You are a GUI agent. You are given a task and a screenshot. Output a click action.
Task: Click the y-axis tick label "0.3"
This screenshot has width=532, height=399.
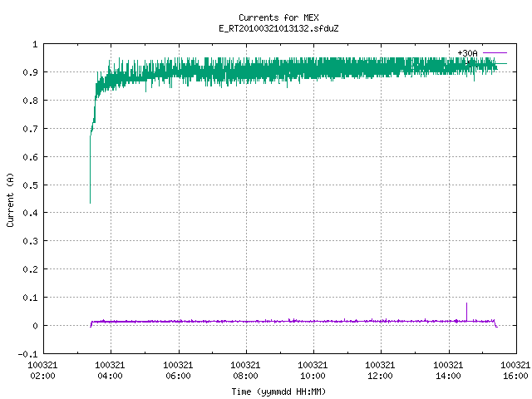(x=30, y=241)
